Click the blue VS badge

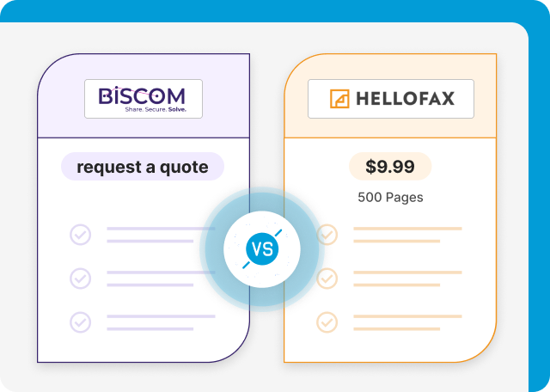coord(262,249)
